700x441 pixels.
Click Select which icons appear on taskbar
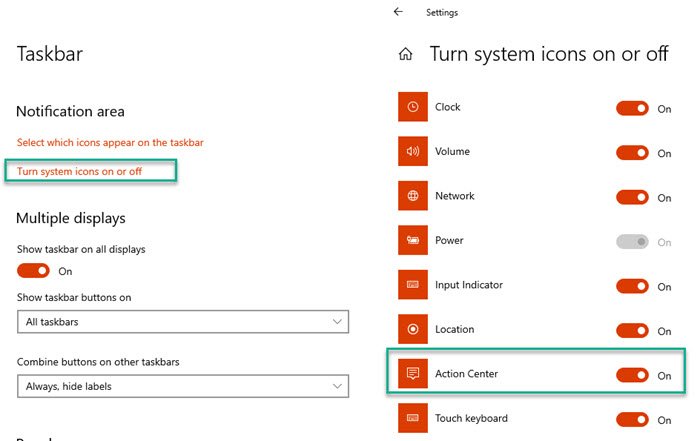point(110,143)
